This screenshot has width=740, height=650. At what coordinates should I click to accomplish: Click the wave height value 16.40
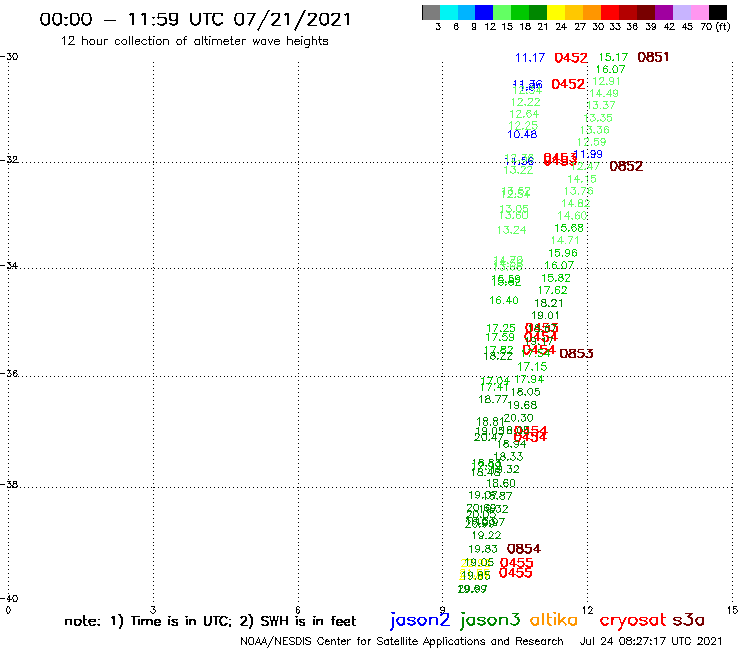(x=504, y=300)
